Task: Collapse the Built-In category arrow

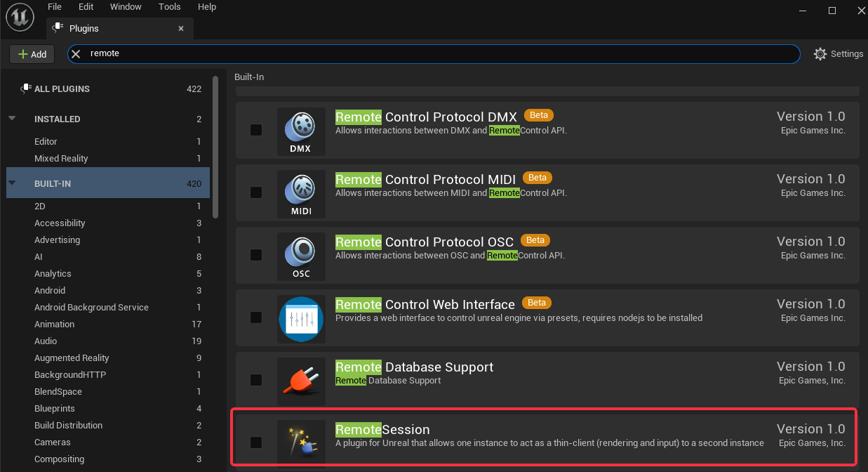Action: 12,183
